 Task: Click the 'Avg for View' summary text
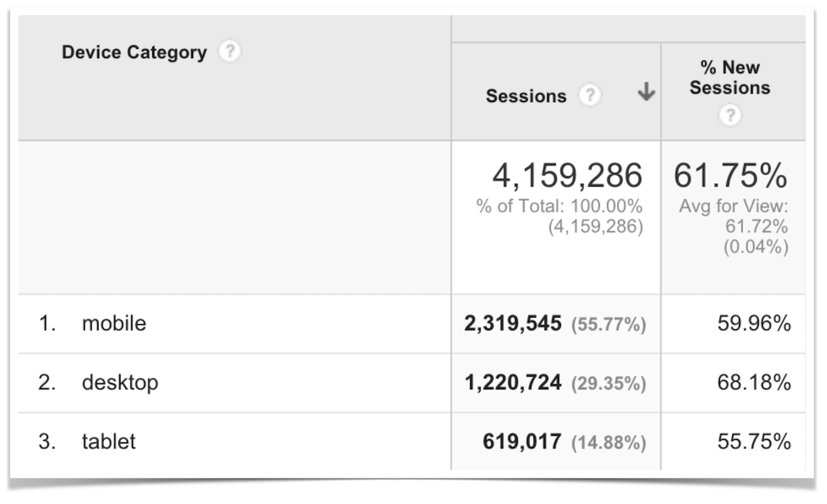pos(733,207)
